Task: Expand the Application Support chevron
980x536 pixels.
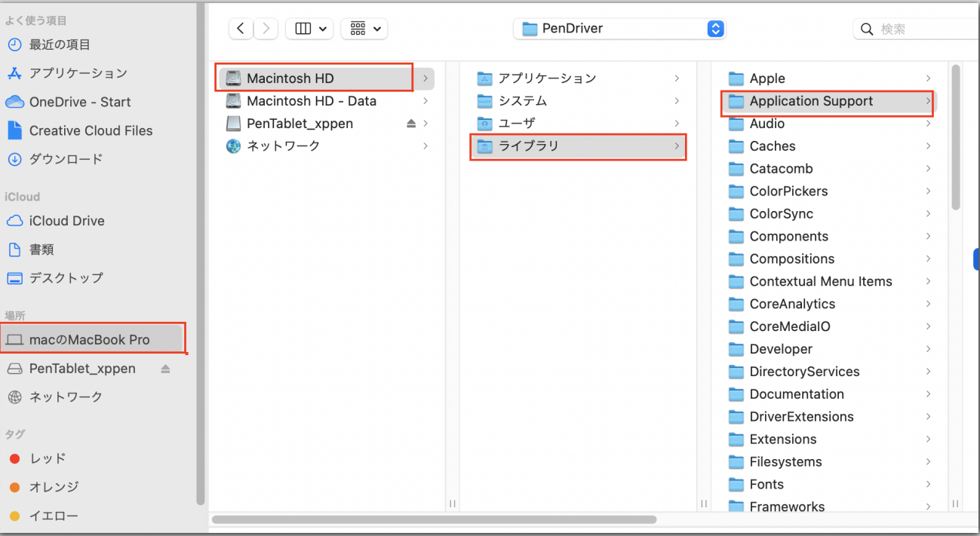Action: click(x=928, y=101)
